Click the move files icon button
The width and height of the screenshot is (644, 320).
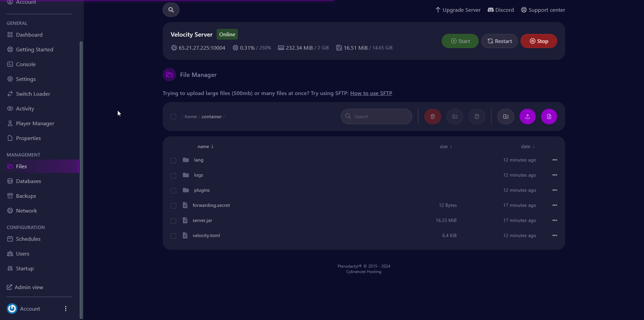click(x=454, y=117)
